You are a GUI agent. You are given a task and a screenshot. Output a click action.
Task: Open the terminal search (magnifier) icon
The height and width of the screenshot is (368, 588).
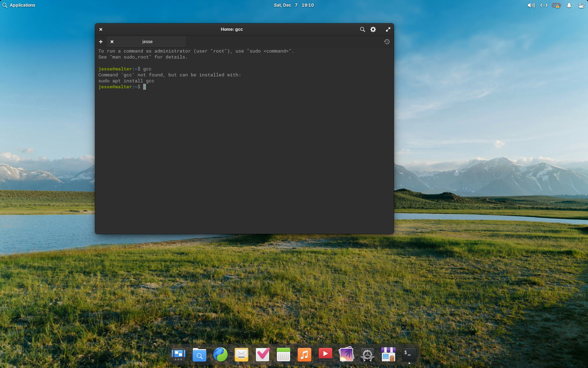[362, 29]
